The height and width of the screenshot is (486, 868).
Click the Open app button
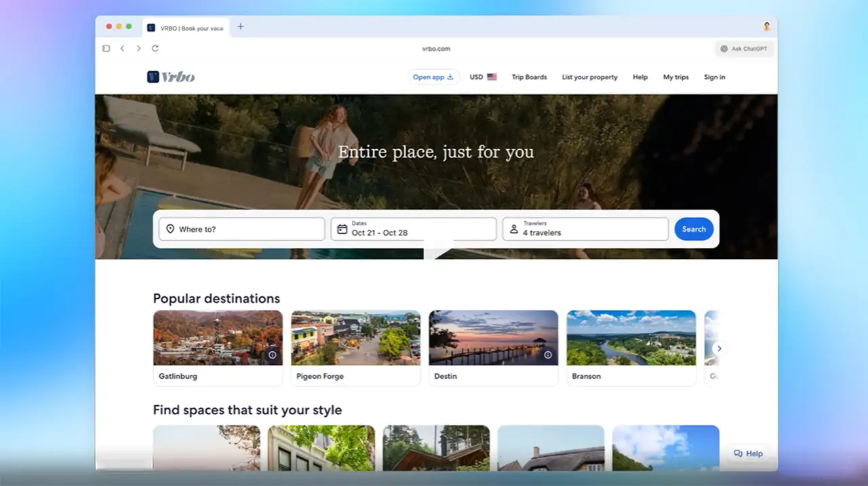433,77
